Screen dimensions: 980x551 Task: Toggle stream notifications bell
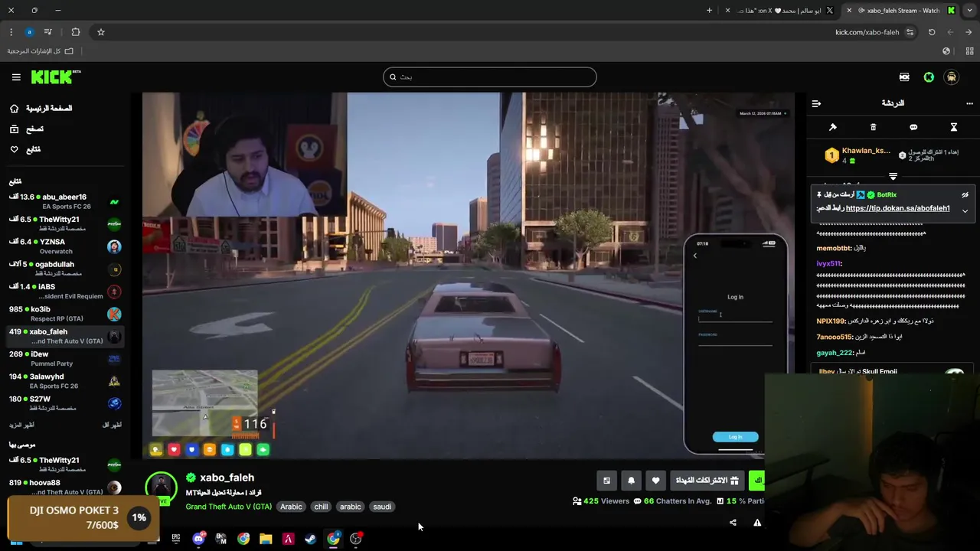[631, 481]
